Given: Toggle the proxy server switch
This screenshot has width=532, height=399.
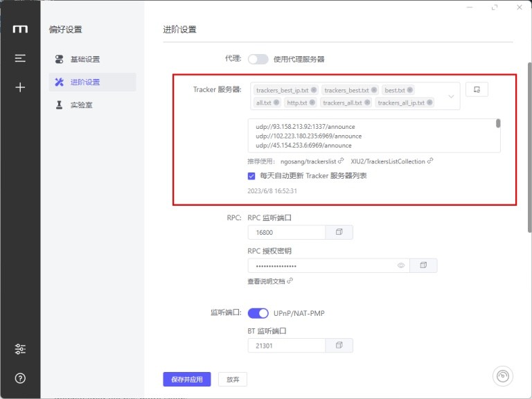Looking at the screenshot, I should (x=258, y=59).
